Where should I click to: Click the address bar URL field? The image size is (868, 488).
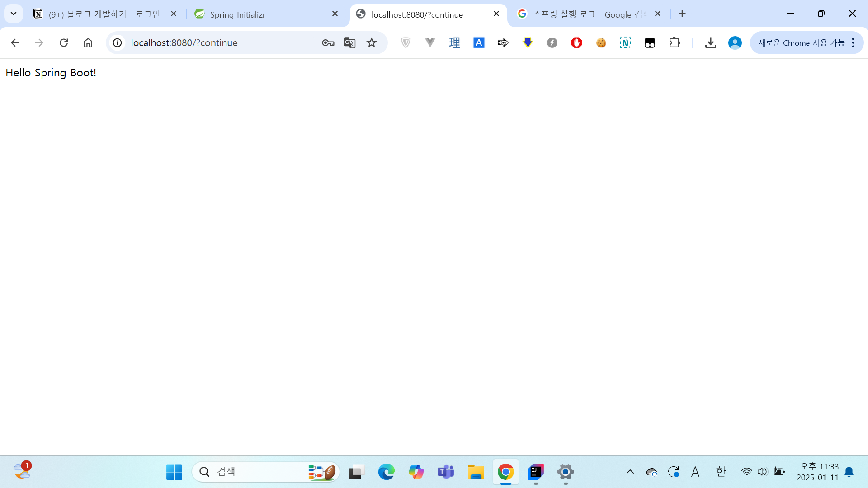click(217, 42)
